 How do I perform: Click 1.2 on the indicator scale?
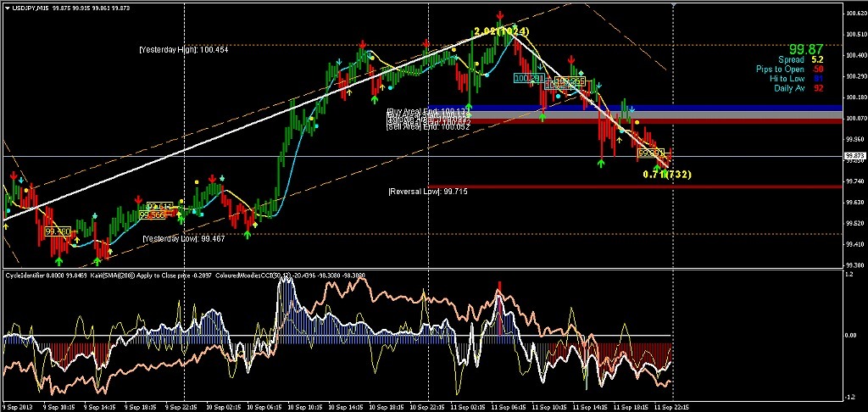[848, 275]
